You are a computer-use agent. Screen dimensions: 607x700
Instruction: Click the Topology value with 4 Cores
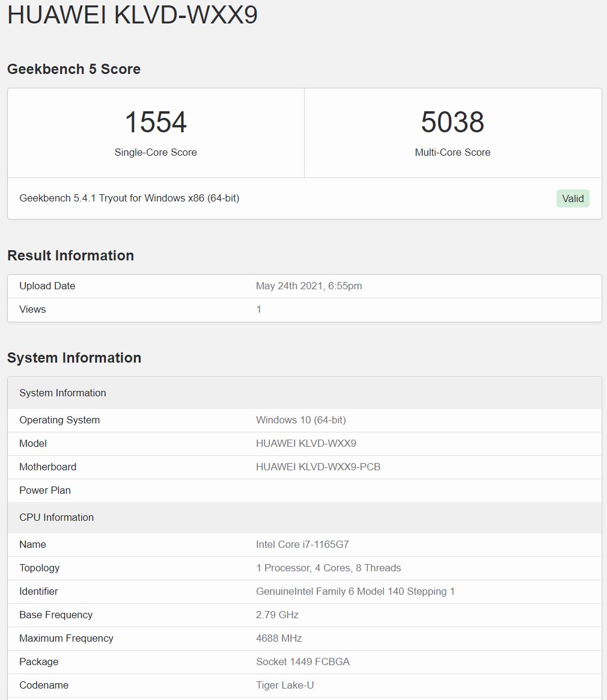click(328, 568)
